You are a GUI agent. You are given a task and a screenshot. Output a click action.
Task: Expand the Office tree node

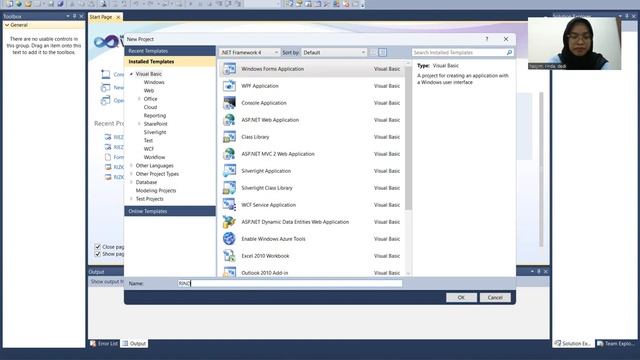tap(139, 99)
